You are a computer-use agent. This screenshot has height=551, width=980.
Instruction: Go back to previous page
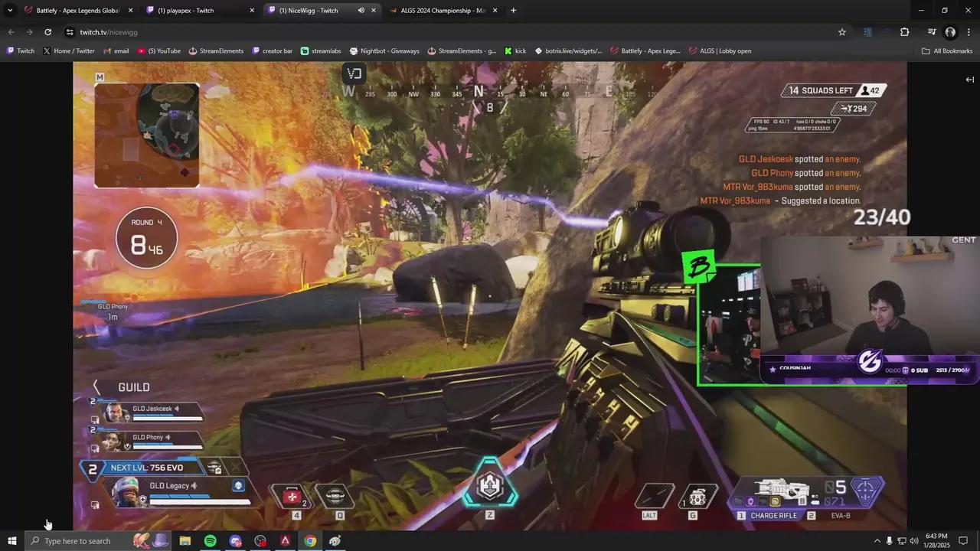[x=11, y=32]
